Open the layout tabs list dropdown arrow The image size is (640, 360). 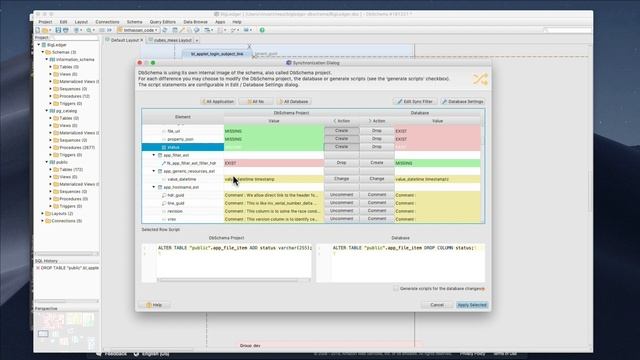coord(197,40)
